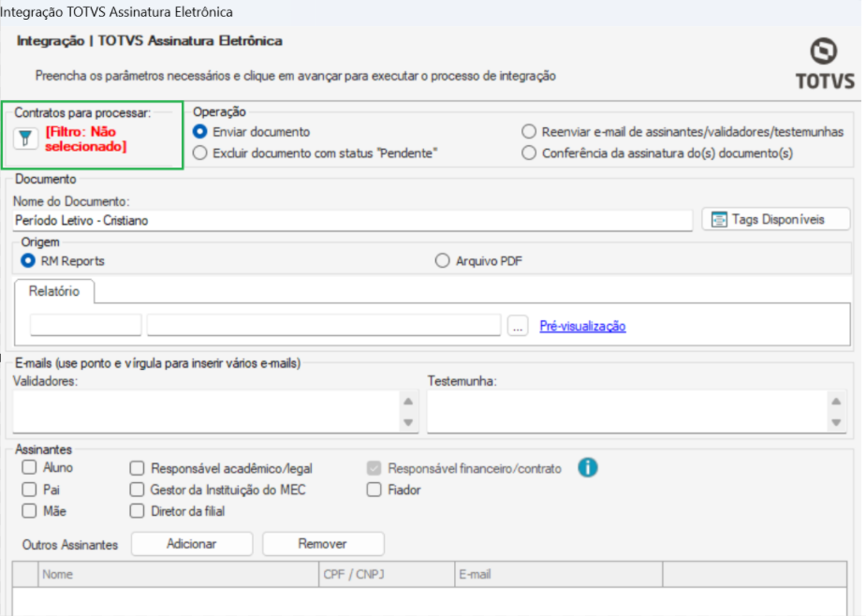The height and width of the screenshot is (616, 866).
Task: Click the red Filtro: Não selecionado text
Action: [x=85, y=139]
